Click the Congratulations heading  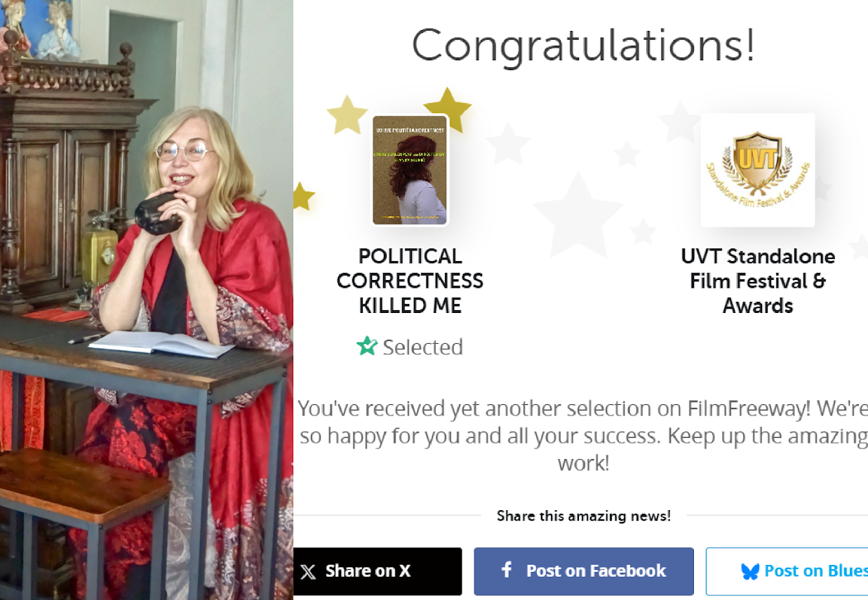[x=582, y=45]
